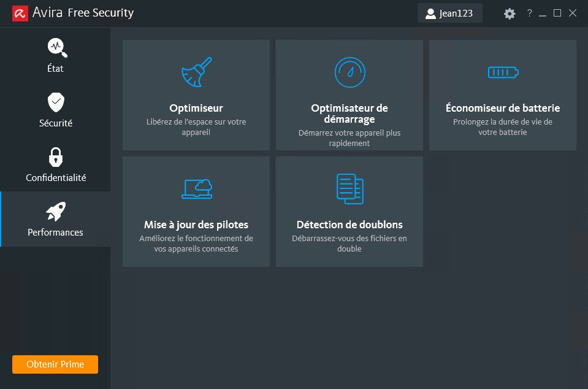This screenshot has height=389, width=588.
Task: Click the Avira red logo icon
Action: point(20,13)
